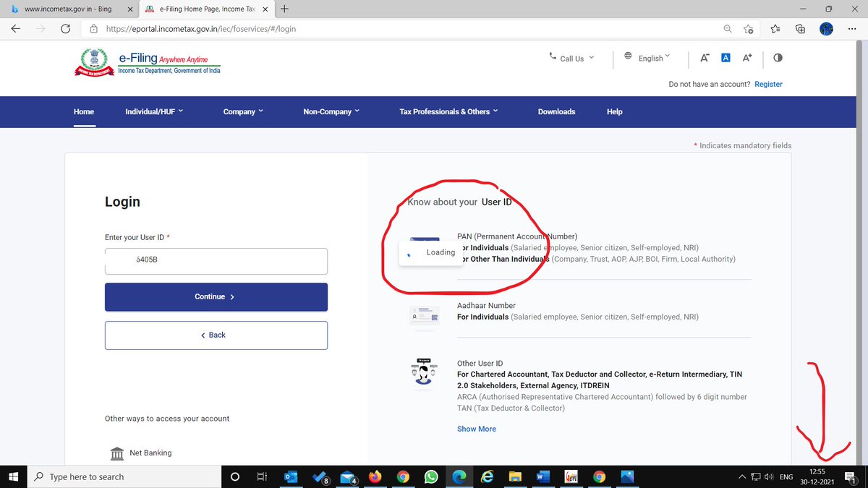Screen dimensions: 868x488
Task: Open the Favorites list icon
Action: coord(775,29)
